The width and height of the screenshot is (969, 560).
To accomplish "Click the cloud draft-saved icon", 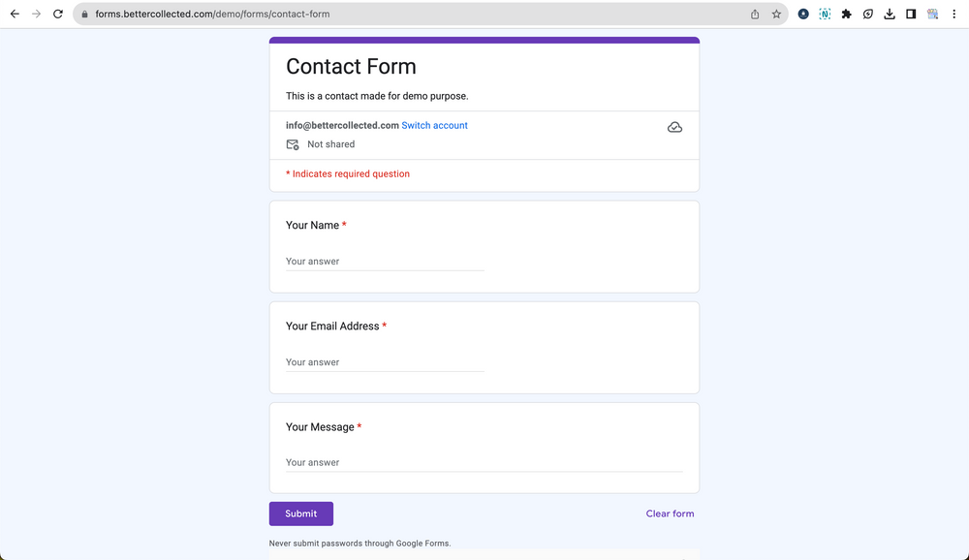I will click(x=674, y=126).
